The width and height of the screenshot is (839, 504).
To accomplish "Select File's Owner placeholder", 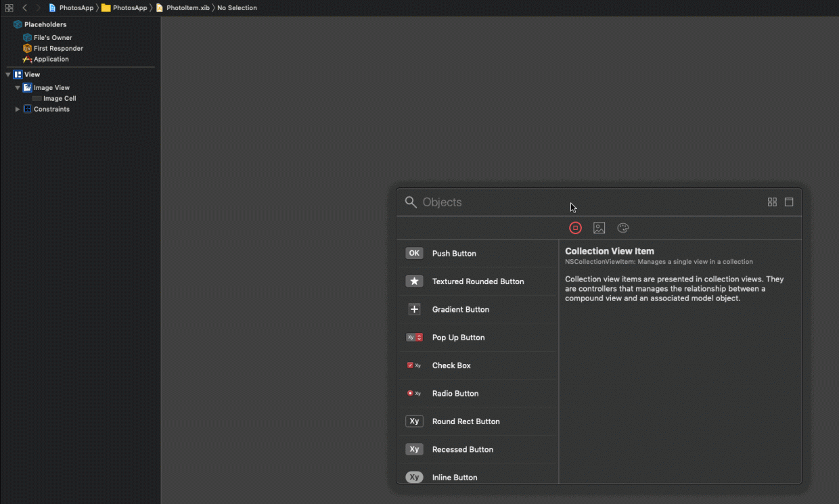I will tap(53, 38).
